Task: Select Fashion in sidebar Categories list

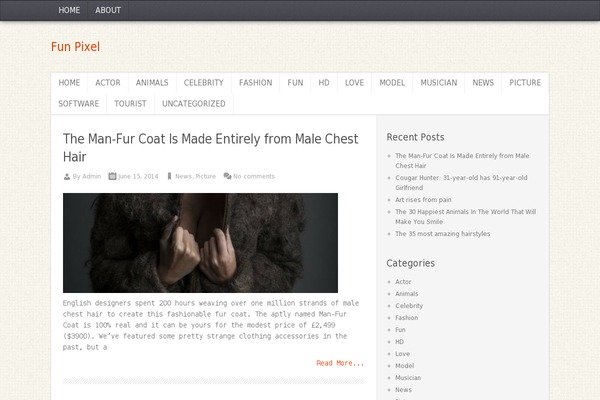Action: click(x=407, y=318)
